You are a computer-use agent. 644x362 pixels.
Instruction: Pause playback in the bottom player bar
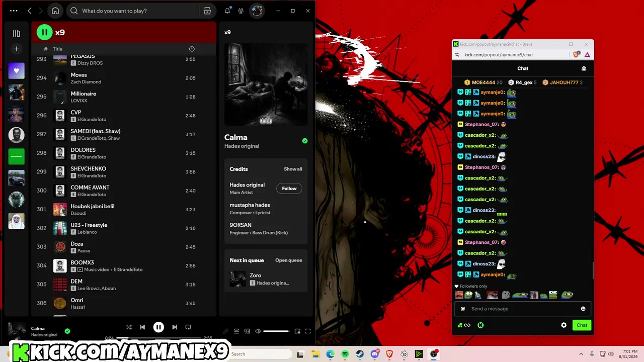158,327
